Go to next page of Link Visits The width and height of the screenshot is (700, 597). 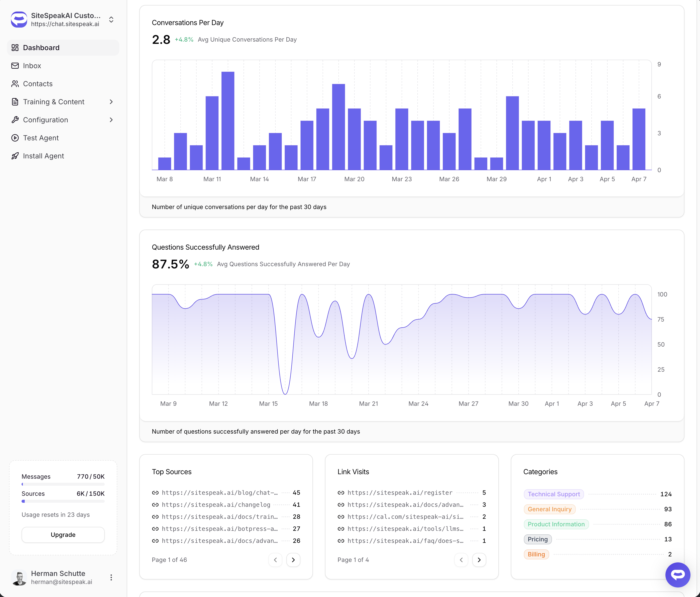(x=479, y=560)
